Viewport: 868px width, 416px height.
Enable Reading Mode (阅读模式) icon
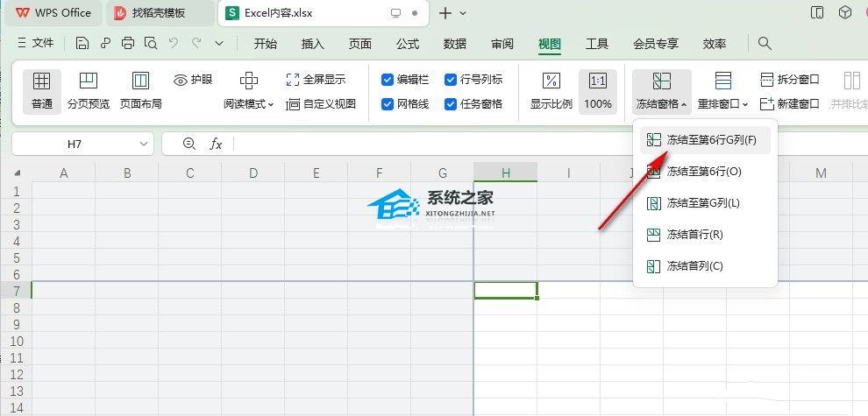point(248,81)
